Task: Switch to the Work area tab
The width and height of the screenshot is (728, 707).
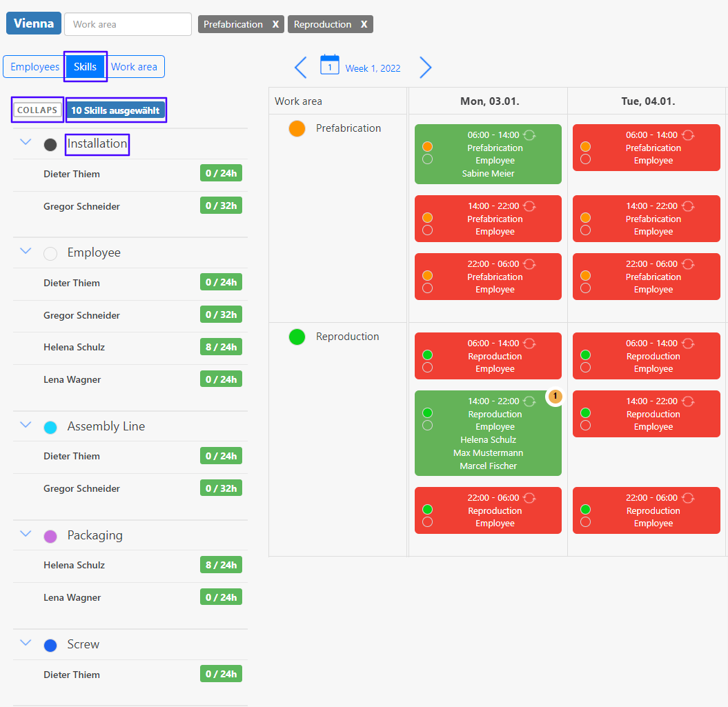Action: click(134, 67)
